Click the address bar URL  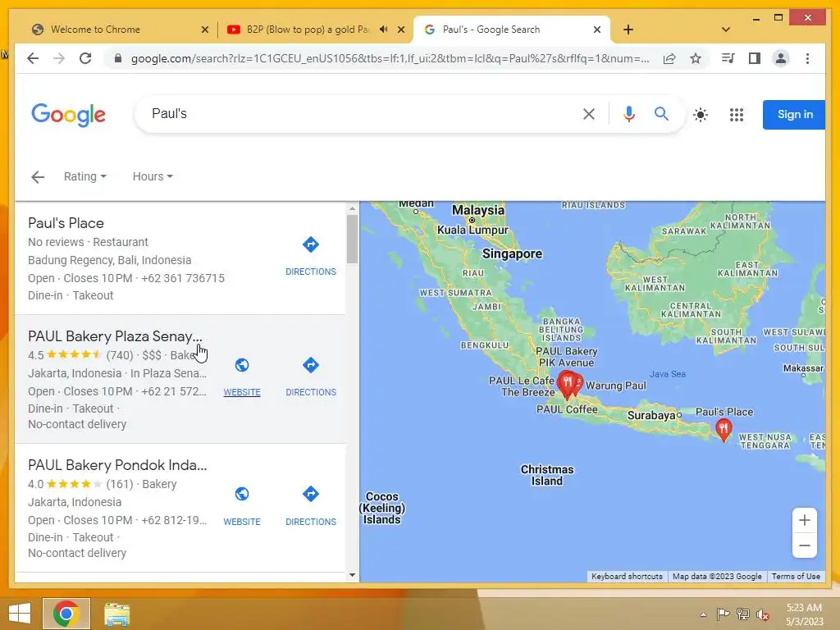[390, 58]
